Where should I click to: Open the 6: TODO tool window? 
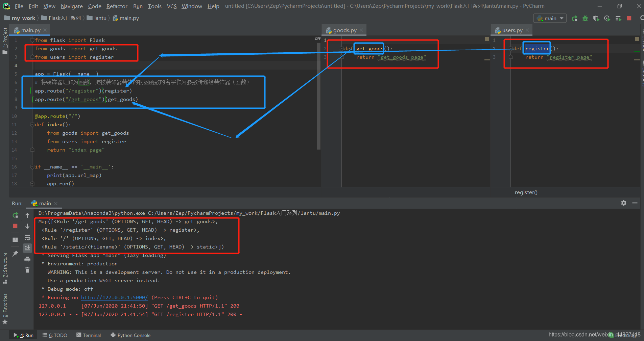click(x=55, y=335)
